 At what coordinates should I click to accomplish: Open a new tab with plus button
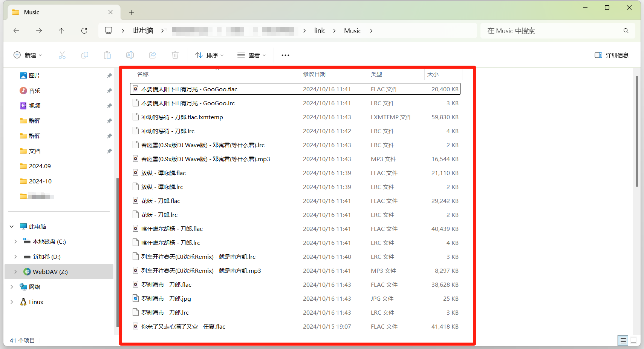tap(132, 12)
